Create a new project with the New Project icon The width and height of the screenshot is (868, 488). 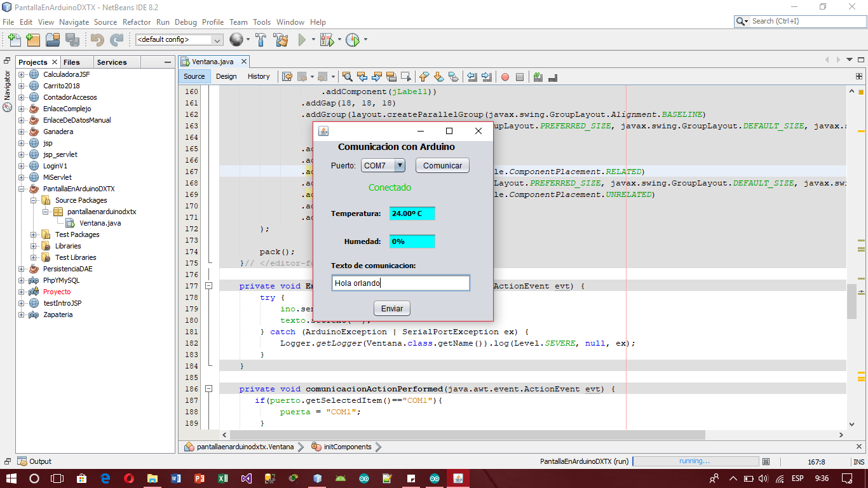coord(32,39)
